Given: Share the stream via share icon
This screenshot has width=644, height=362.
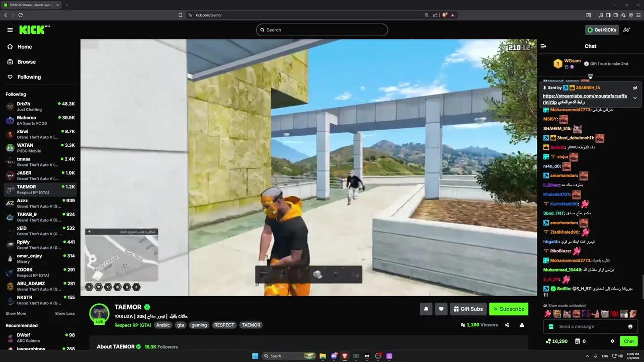Looking at the screenshot, I should click(x=507, y=325).
